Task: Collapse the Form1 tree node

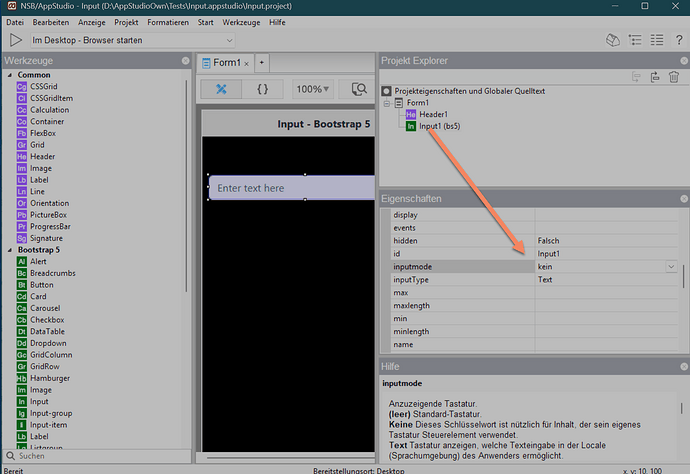Action: click(386, 103)
